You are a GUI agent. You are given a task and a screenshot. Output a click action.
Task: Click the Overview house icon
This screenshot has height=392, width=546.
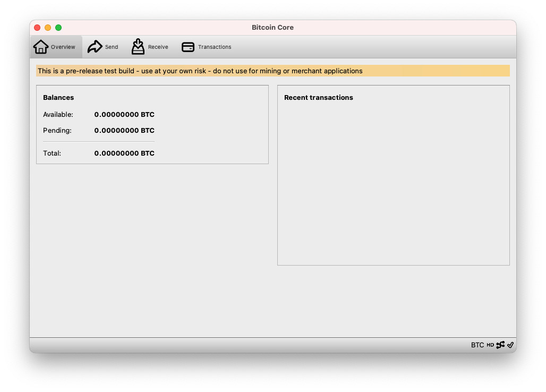[40, 47]
